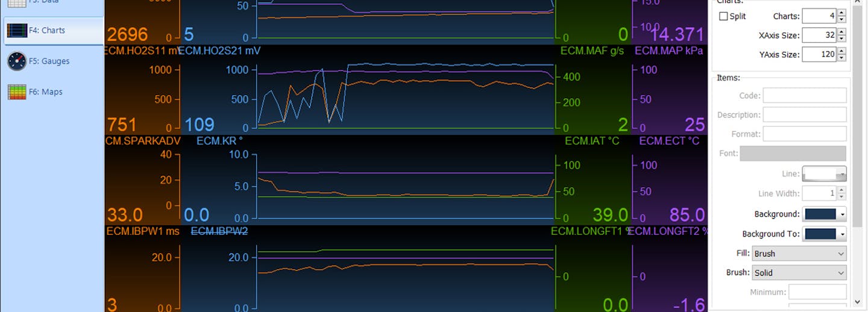868x312 pixels.
Task: Open the Brush dropdown showing Solid
Action: point(799,273)
